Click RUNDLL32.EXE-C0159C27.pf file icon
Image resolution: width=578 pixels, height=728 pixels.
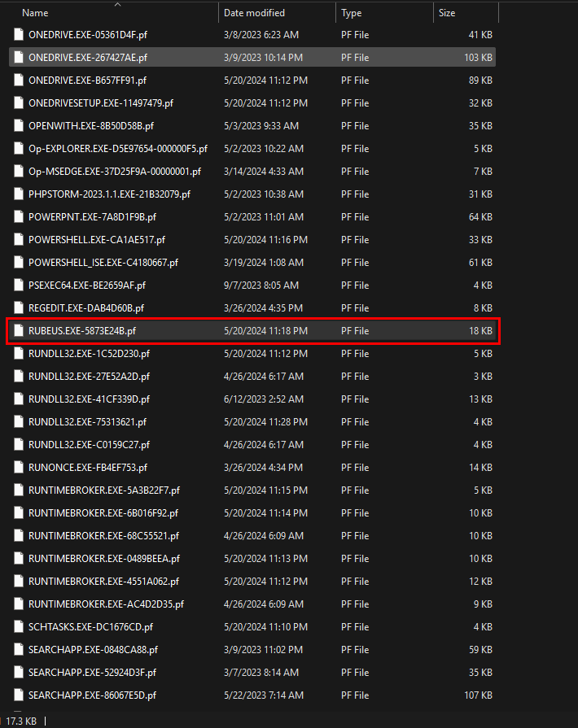[19, 444]
